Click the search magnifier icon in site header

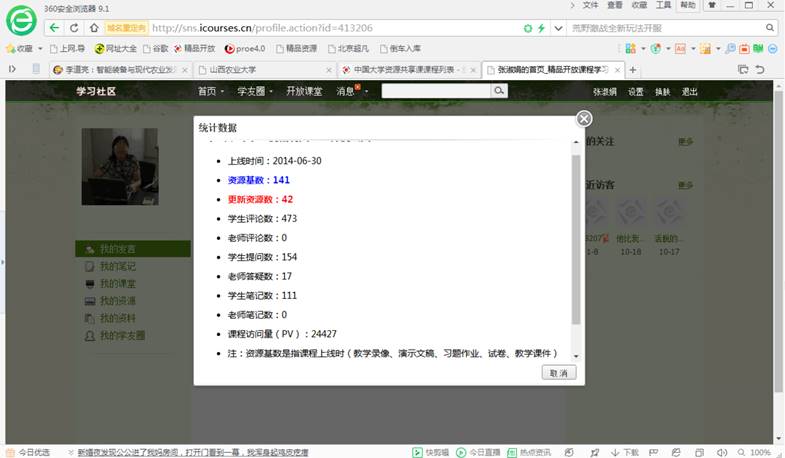click(x=498, y=91)
